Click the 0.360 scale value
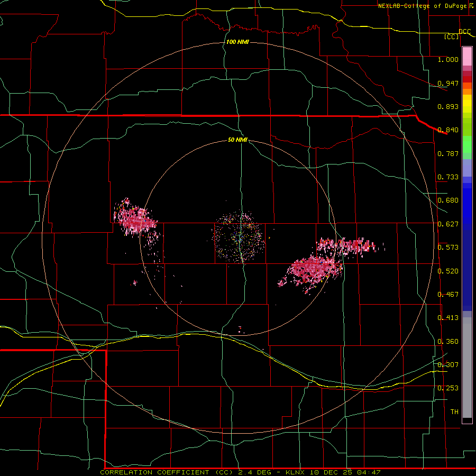This screenshot has height=476, width=476. [x=448, y=342]
